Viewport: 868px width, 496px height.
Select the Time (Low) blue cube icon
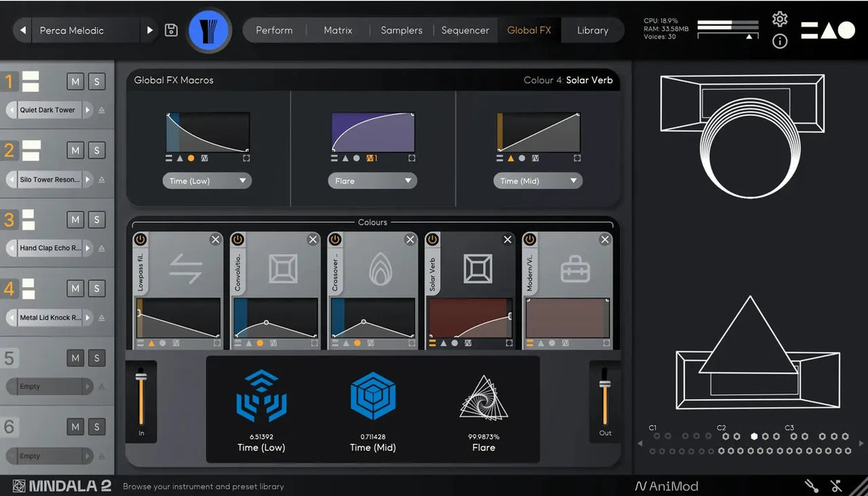tap(261, 395)
